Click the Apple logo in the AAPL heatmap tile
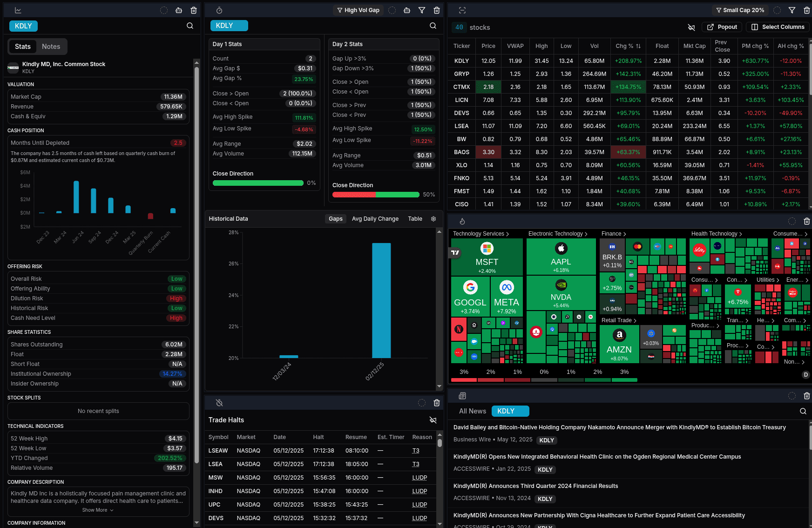The width and height of the screenshot is (812, 528). click(x=561, y=248)
